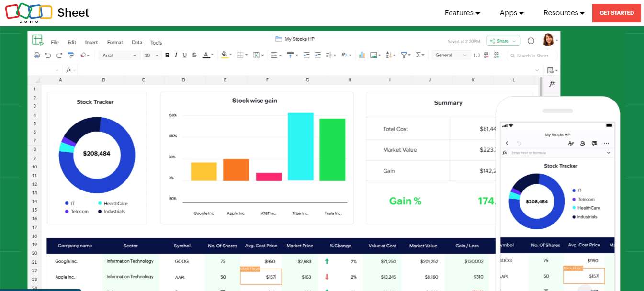The image size is (644, 291).
Task: Insert a chart using the bar chart icon
Action: tap(362, 56)
